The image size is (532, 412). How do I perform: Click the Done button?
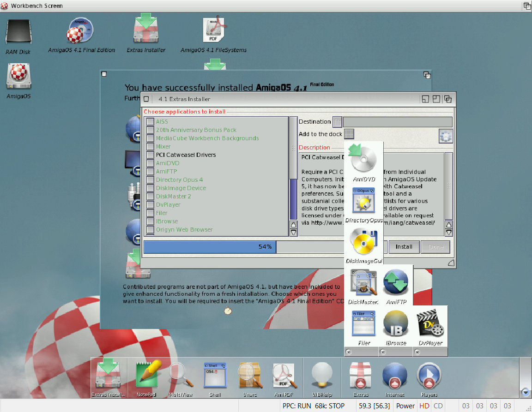click(435, 247)
